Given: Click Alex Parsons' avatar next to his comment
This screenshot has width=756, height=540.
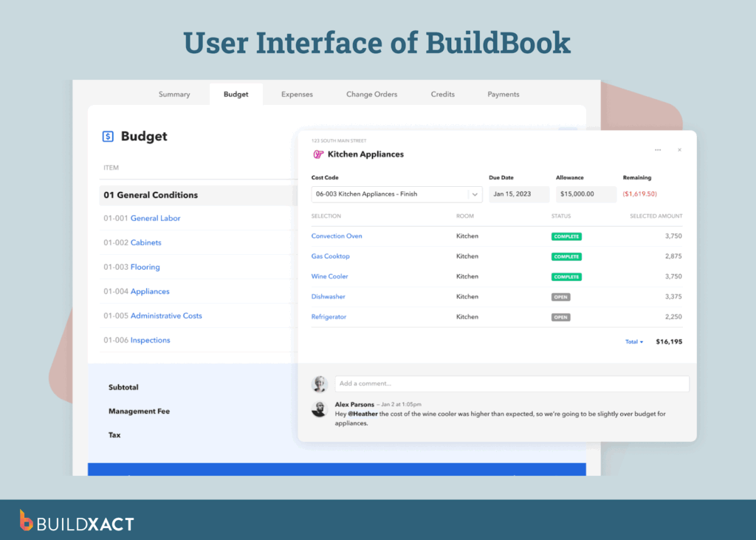Looking at the screenshot, I should point(320,409).
